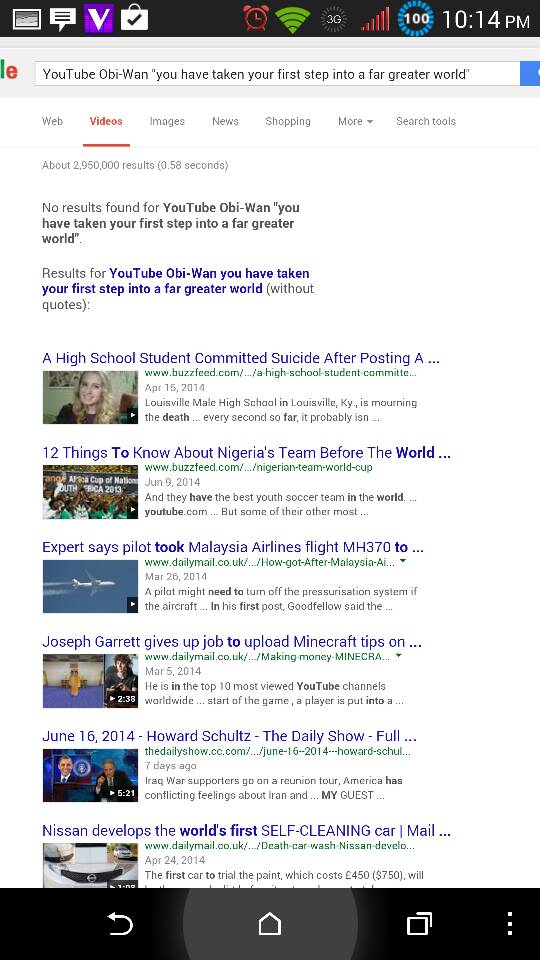Image resolution: width=540 pixels, height=960 pixels.
Task: Open the Nigeria's Team World Cup result
Action: (246, 453)
